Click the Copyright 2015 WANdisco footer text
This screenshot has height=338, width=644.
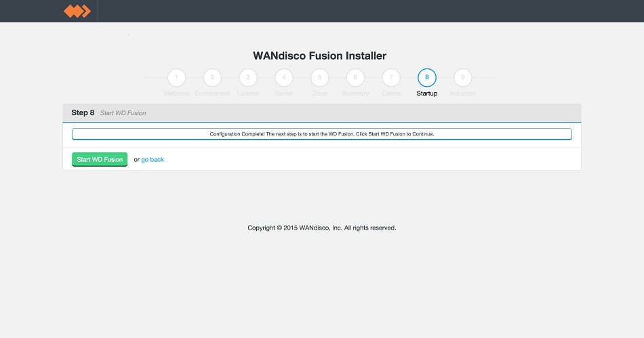pyautogui.click(x=322, y=228)
